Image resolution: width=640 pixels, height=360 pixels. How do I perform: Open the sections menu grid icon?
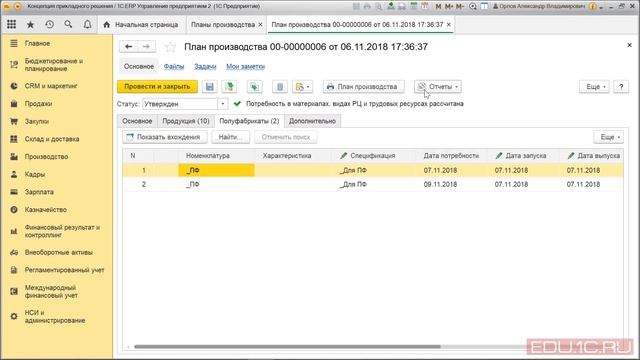tap(11, 24)
